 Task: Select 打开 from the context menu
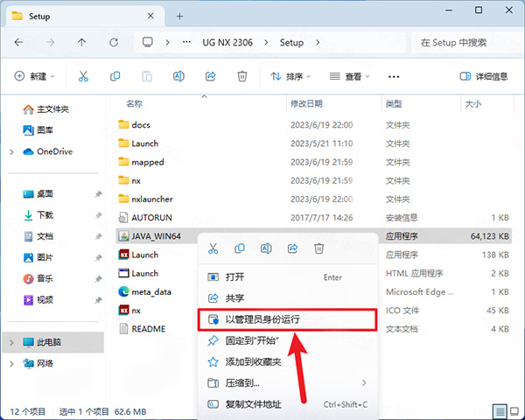(x=288, y=277)
